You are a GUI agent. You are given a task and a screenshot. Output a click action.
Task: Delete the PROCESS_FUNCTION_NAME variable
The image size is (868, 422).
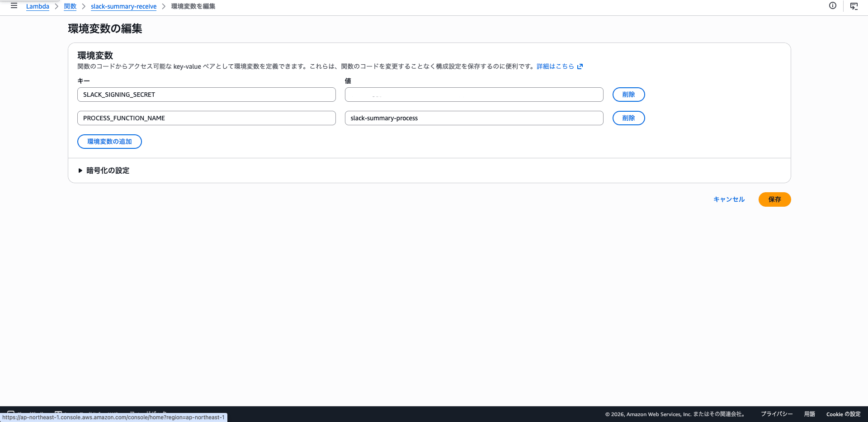(x=628, y=118)
